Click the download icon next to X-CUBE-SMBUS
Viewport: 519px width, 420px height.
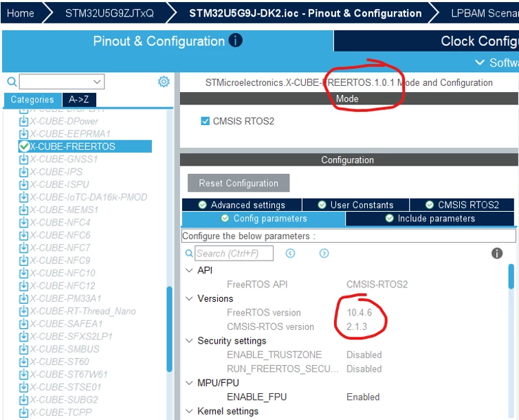click(x=23, y=349)
